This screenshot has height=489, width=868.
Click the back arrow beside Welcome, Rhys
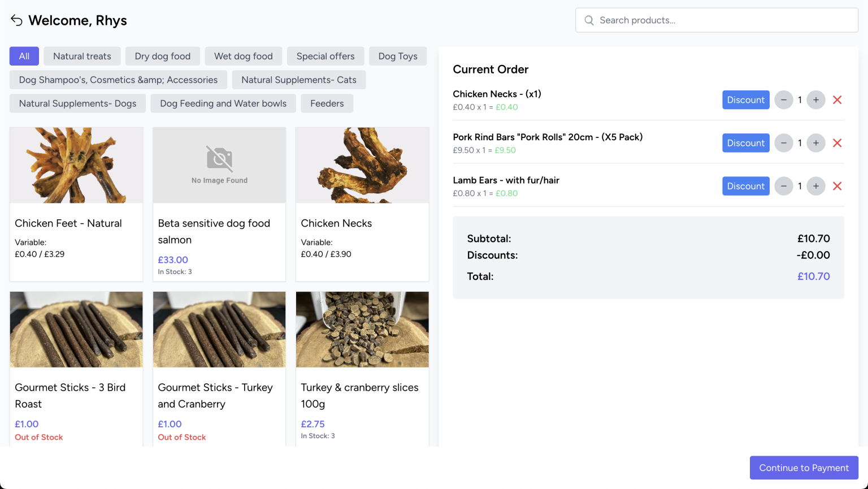(16, 21)
